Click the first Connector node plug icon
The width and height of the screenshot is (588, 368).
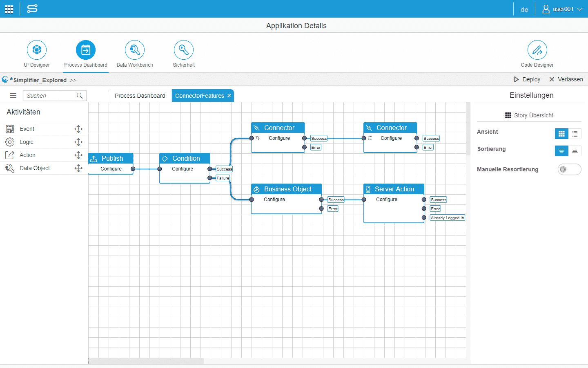click(x=256, y=128)
